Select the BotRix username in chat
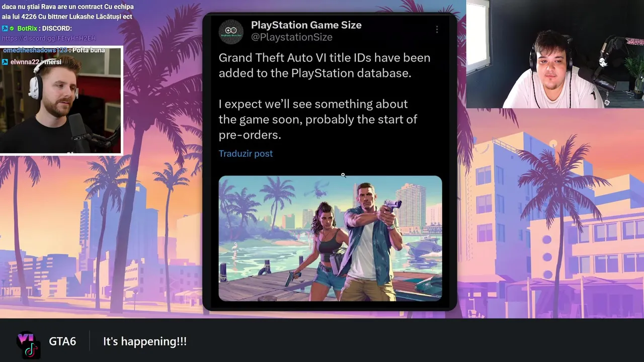This screenshot has width=644, height=362. point(27,28)
